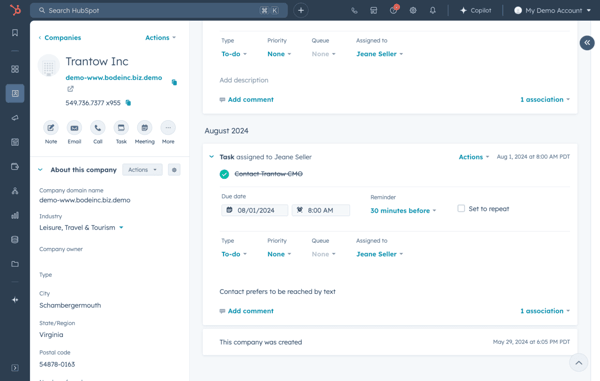600x381 pixels.
Task: Open the Content sidebar icon
Action: point(15,142)
